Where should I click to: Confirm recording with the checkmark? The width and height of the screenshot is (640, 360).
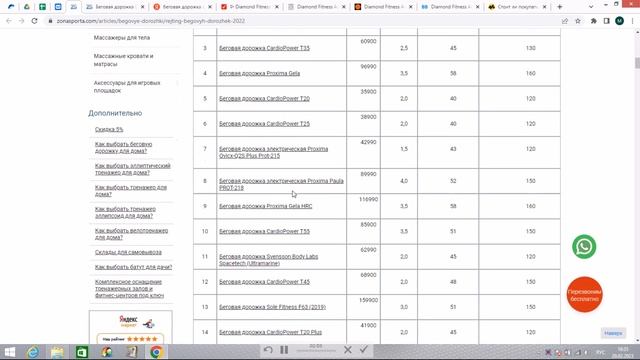point(364,349)
